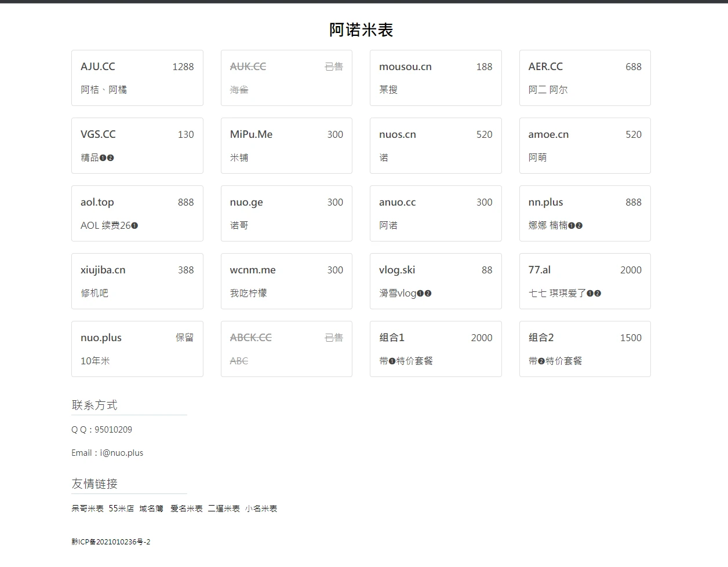Click the 黔ICP备2021010236号-2 footer link

tap(111, 542)
